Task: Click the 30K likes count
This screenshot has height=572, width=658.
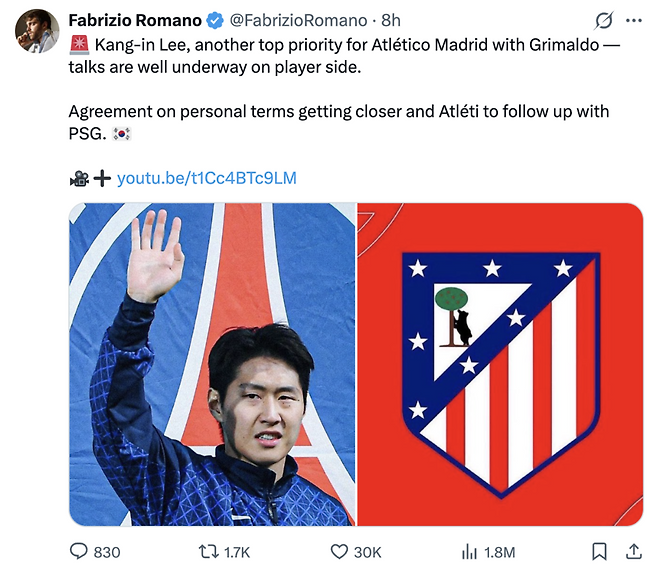Action: (x=368, y=552)
